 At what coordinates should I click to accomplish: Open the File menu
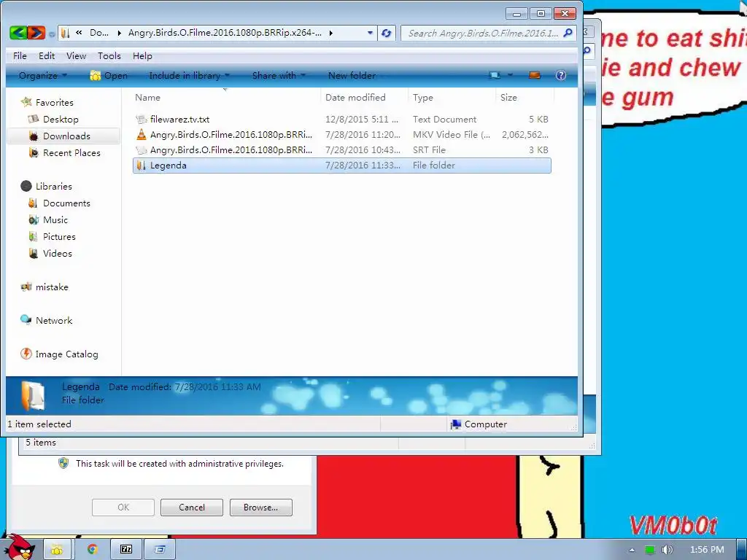point(20,55)
